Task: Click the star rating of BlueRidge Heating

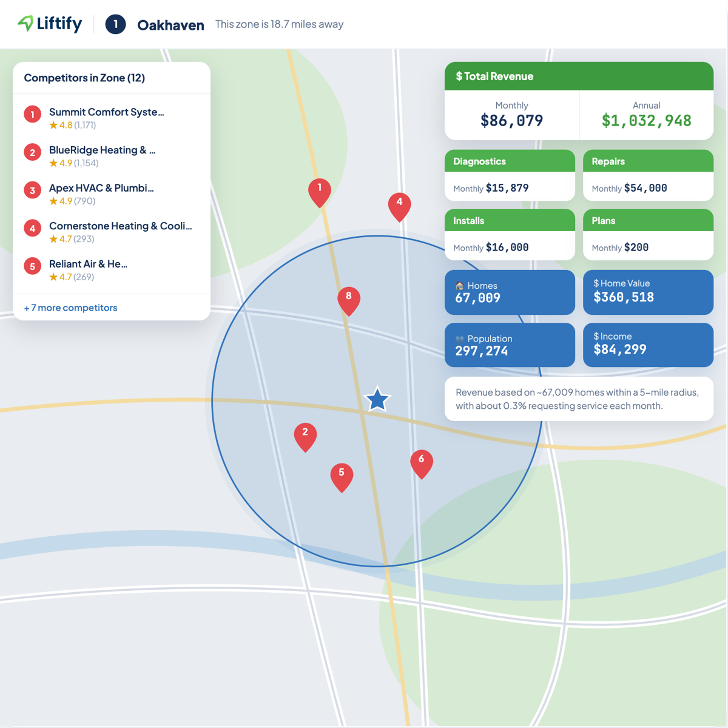Action: click(61, 163)
